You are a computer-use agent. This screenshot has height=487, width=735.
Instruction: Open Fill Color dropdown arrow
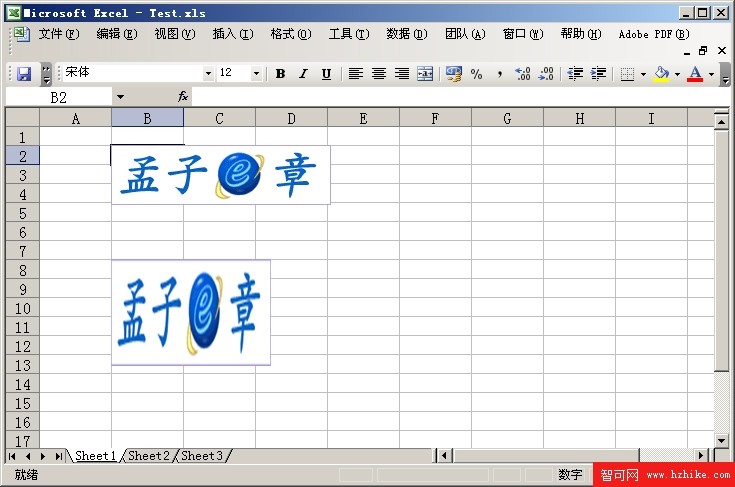coord(677,74)
